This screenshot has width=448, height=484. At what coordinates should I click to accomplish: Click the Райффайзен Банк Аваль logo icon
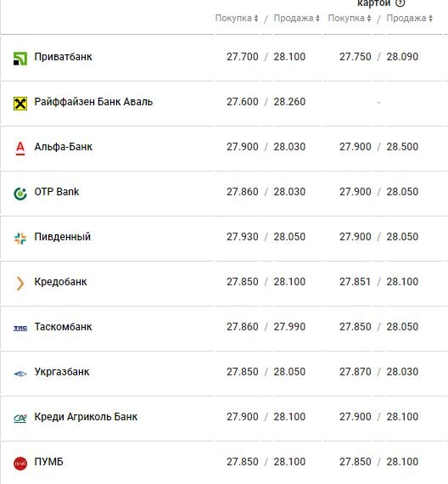pos(20,104)
